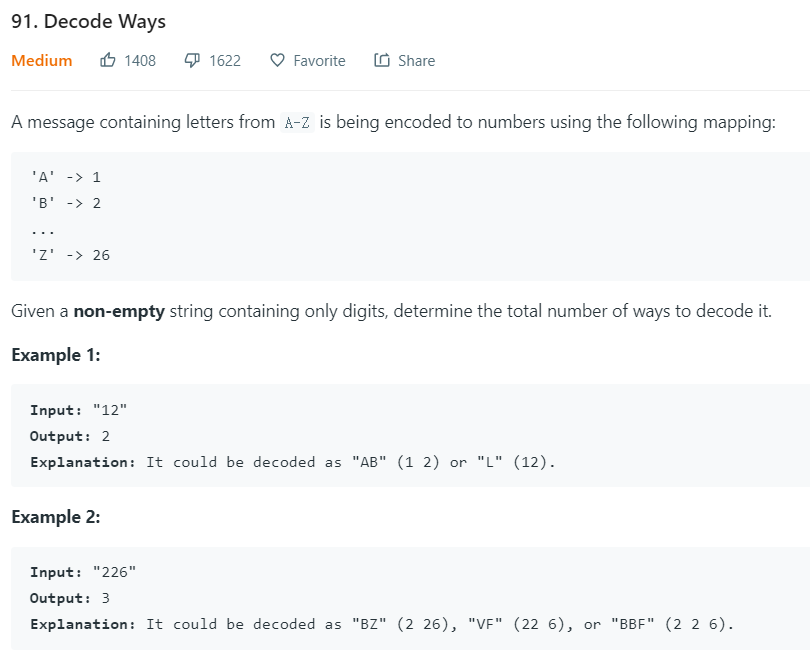Click the heart Favorite icon
810x662 pixels.
[x=277, y=60]
